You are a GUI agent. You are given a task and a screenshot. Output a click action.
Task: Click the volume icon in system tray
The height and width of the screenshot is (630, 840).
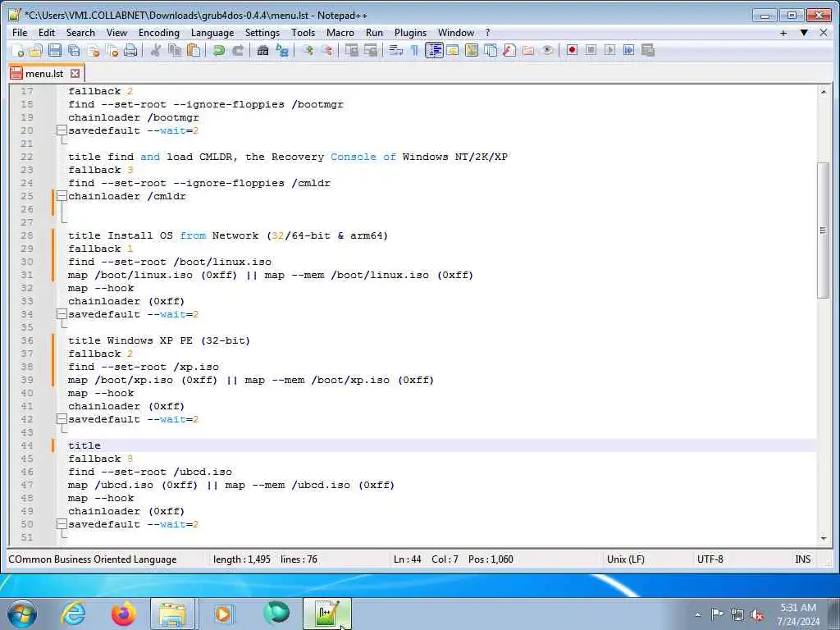point(757,615)
